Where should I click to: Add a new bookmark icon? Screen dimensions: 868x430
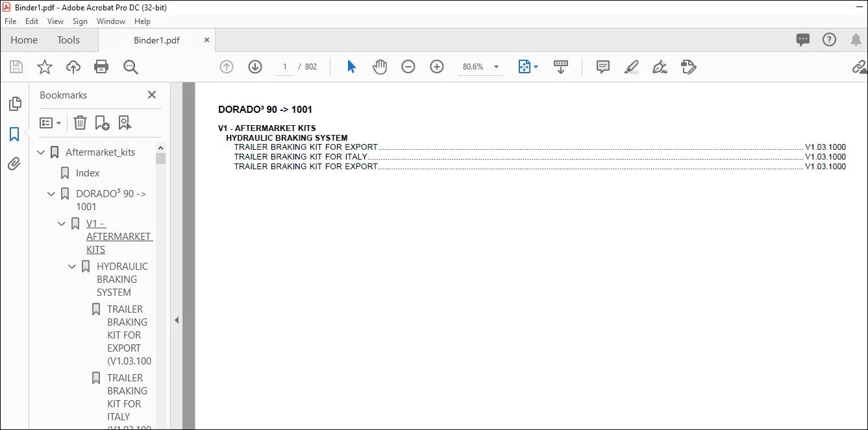[x=102, y=123]
